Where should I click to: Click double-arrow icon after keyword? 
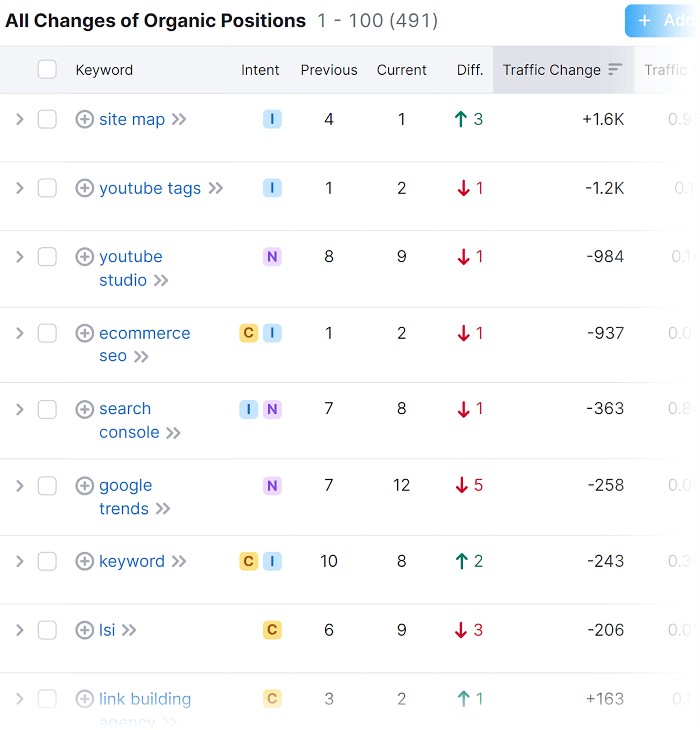179,561
